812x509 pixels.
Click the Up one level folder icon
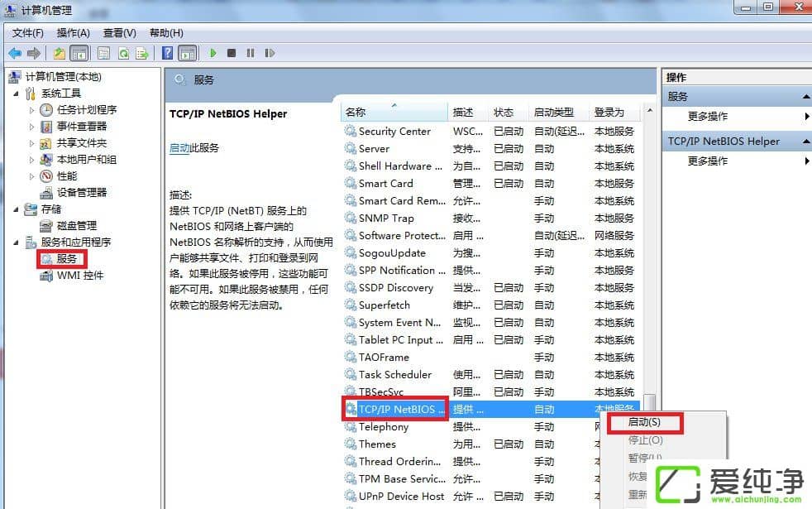tap(59, 54)
